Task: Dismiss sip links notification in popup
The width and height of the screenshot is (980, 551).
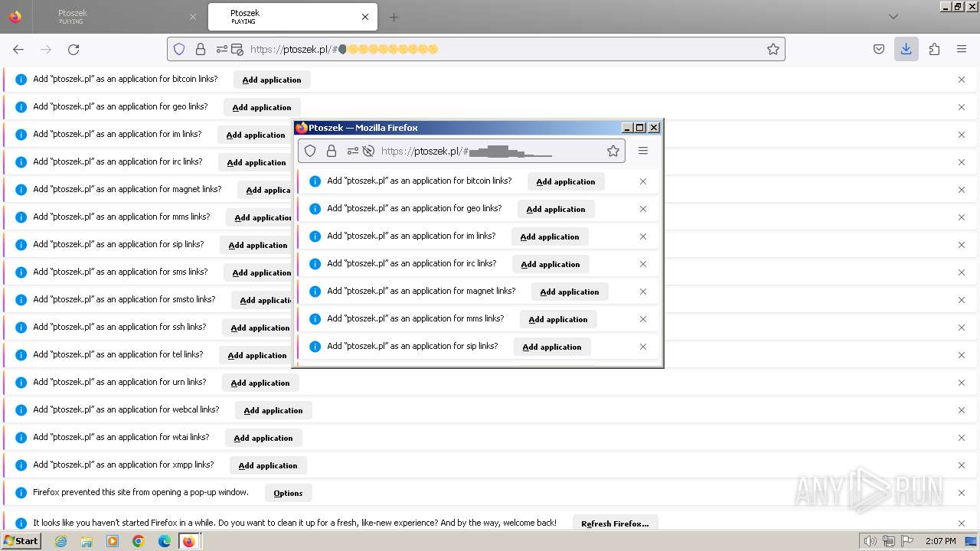Action: coord(643,347)
